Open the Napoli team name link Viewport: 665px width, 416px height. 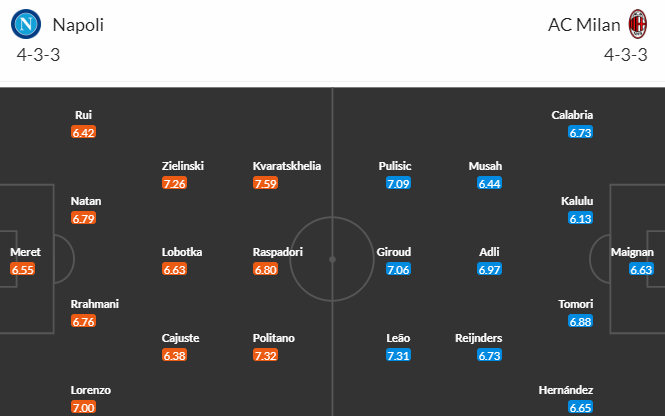[78, 25]
